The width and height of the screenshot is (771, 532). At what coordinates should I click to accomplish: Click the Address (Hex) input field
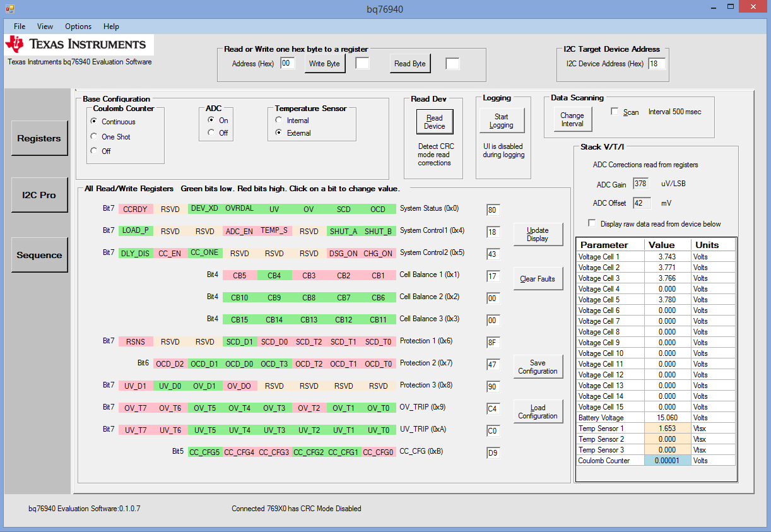[287, 63]
